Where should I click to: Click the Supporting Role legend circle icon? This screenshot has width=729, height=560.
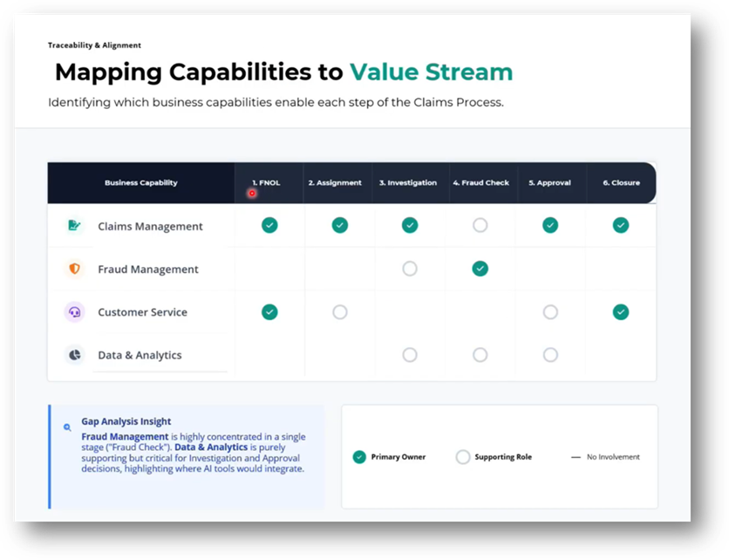462,457
